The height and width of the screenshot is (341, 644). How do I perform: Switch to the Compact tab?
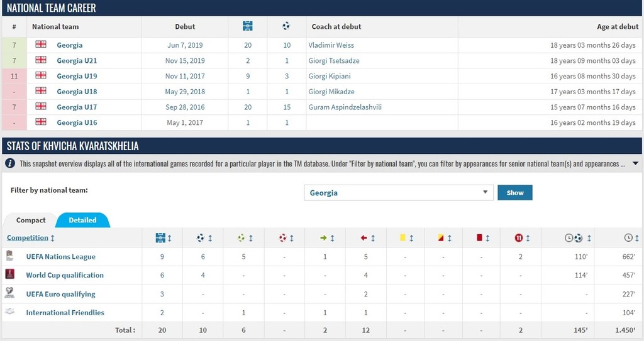[31, 220]
